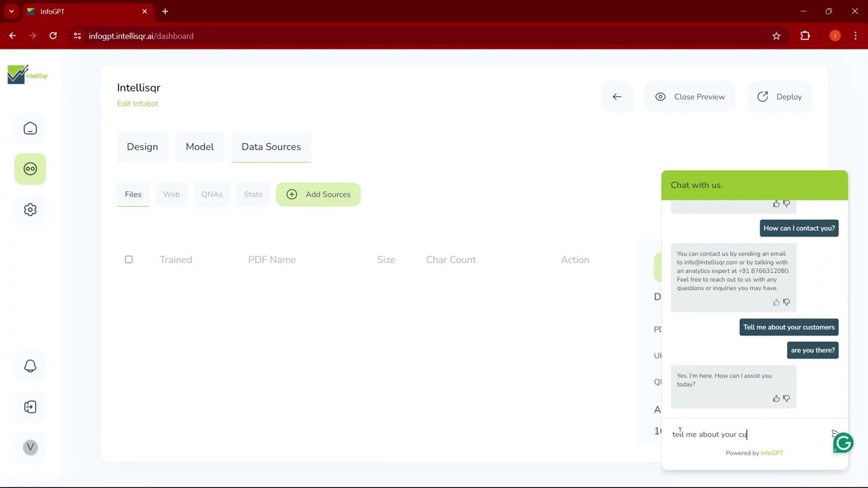Open the browser tab search dropdown arrow

12,12
